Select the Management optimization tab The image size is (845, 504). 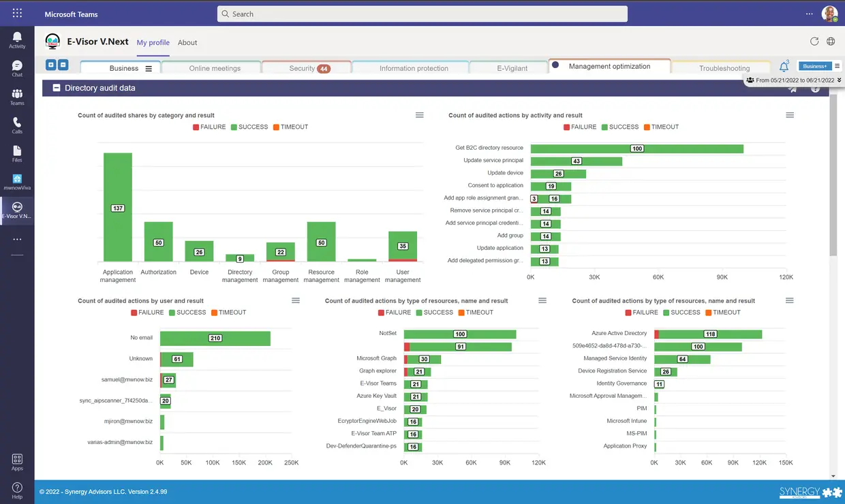[x=609, y=66]
